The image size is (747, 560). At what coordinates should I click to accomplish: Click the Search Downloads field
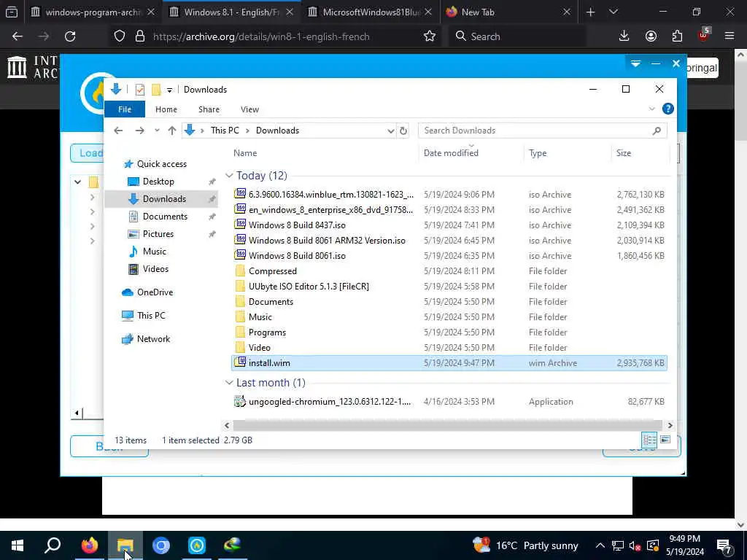[x=542, y=131]
